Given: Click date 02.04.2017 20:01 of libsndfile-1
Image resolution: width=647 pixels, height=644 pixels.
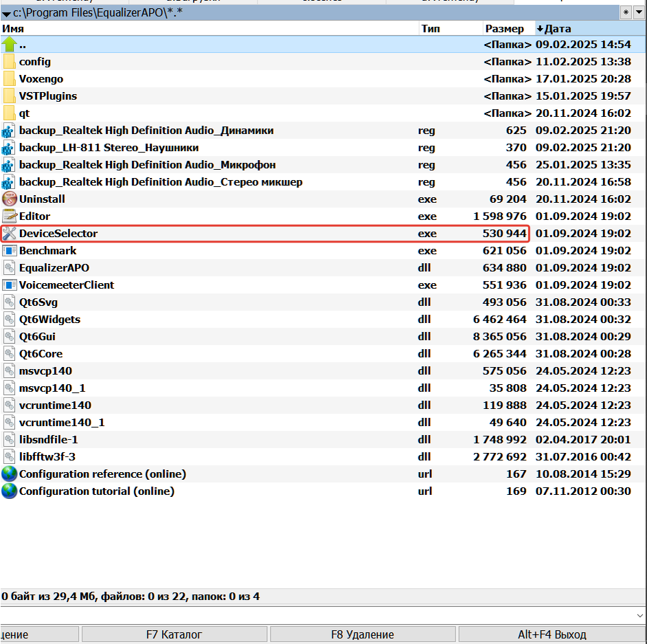Looking at the screenshot, I should click(583, 440).
